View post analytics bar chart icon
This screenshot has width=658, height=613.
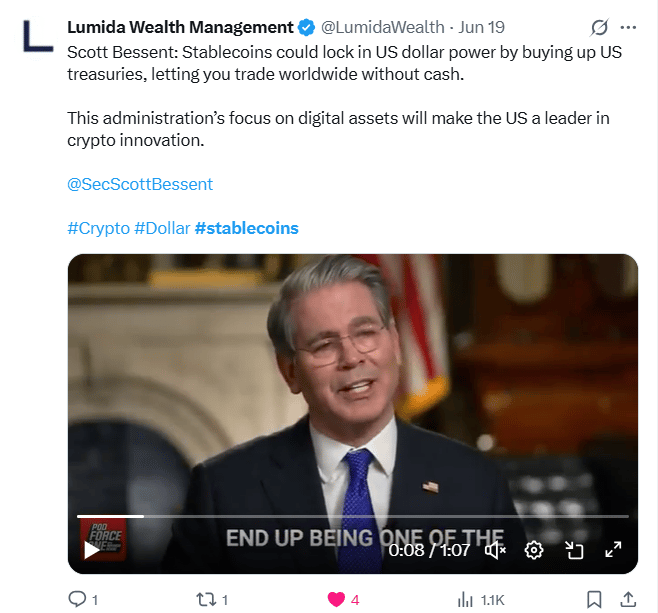[465, 600]
